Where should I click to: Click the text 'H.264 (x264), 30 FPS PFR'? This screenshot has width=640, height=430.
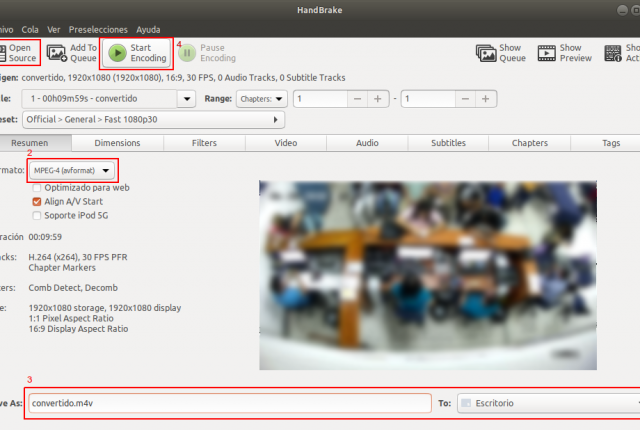point(78,257)
